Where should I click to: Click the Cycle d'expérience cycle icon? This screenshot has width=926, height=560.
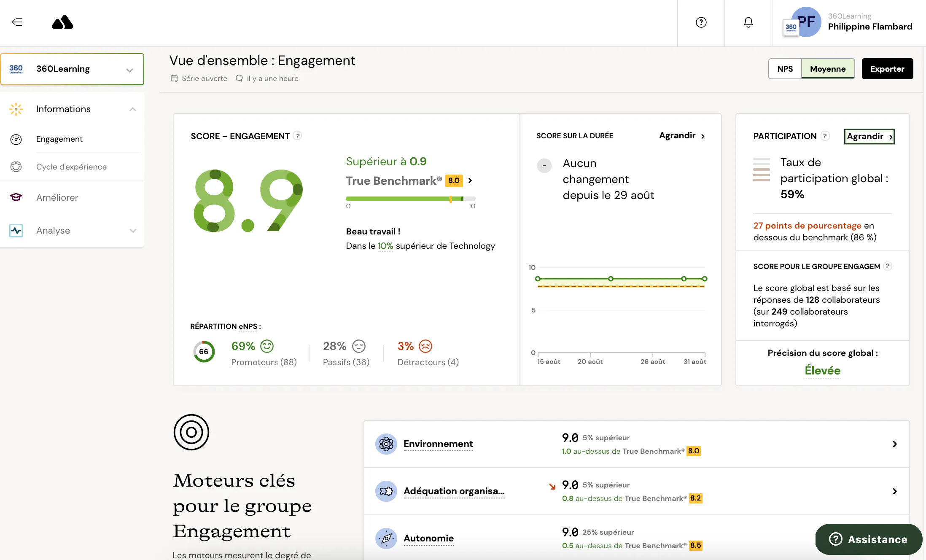(16, 167)
